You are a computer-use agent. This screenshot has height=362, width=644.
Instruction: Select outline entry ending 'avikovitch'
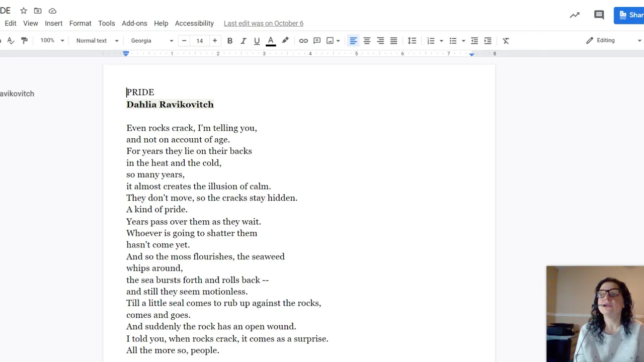tap(17, 94)
